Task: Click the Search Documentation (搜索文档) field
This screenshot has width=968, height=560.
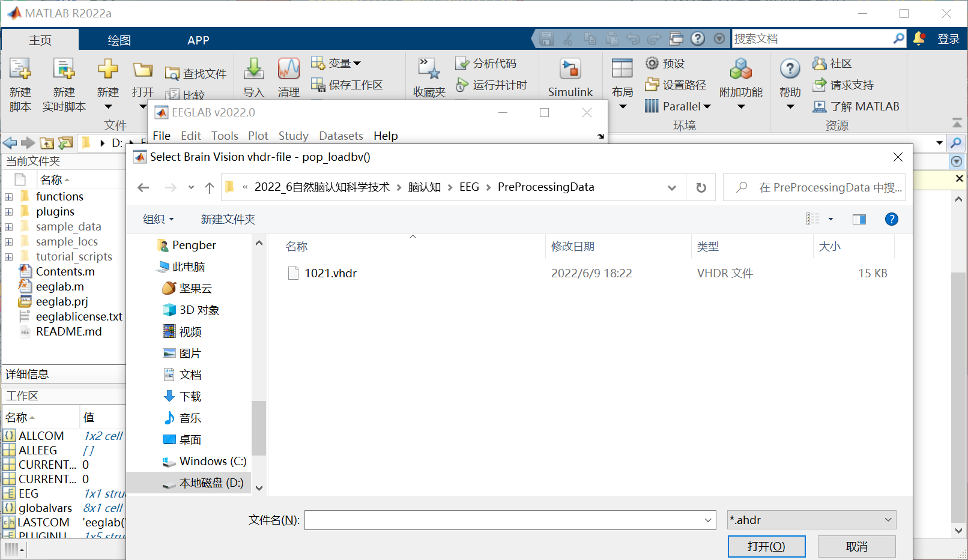Action: coord(812,38)
